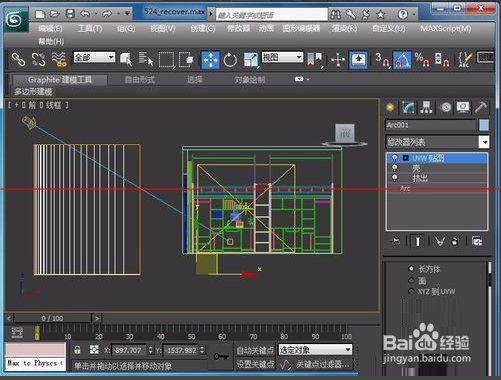Viewport: 501px width, 380px height.
Task: Open reference coordinate 视图 dropdown
Action: coord(282,57)
